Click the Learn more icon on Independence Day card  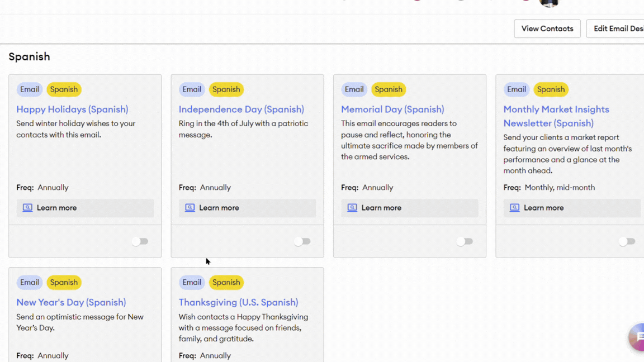[x=190, y=208]
